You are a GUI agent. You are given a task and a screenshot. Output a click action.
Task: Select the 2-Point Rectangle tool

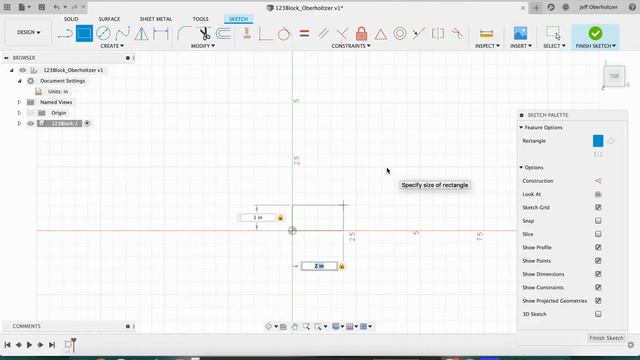84,33
